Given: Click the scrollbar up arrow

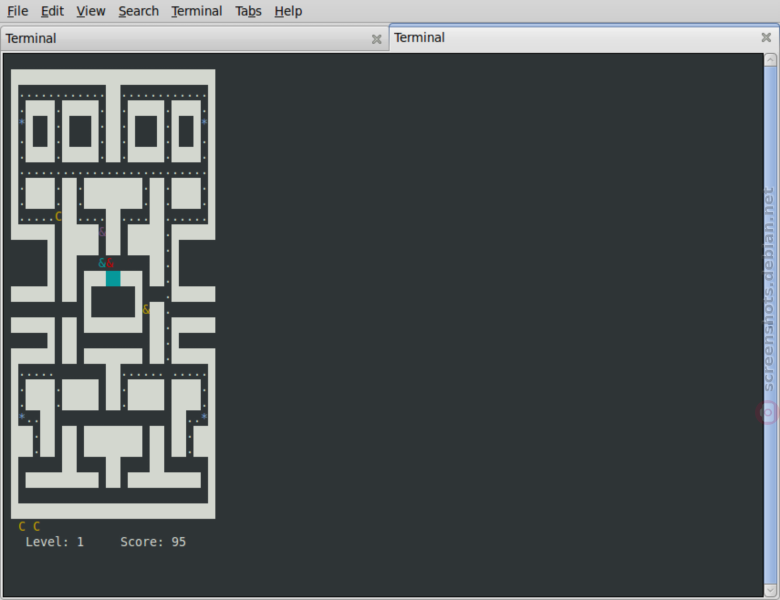Looking at the screenshot, I should click(770, 60).
